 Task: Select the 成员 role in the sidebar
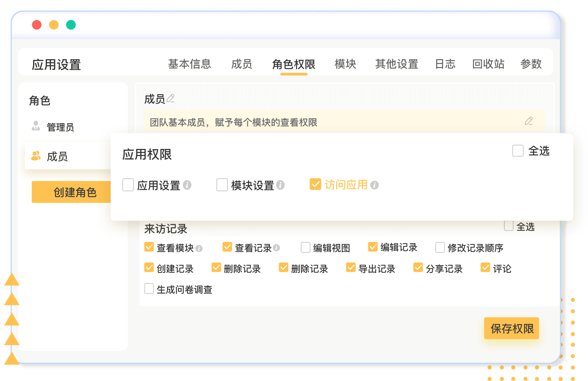(57, 156)
